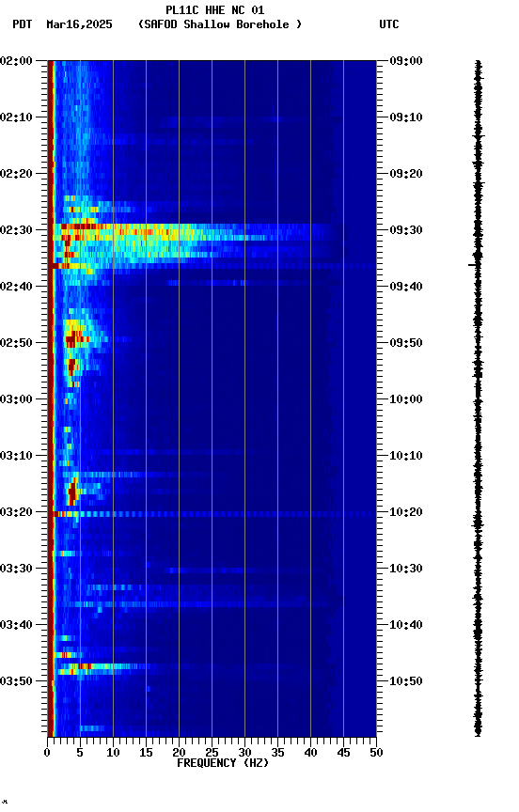Click the SAFOD Shallow Borehole subtitle
The height and width of the screenshot is (812, 519).
(220, 24)
